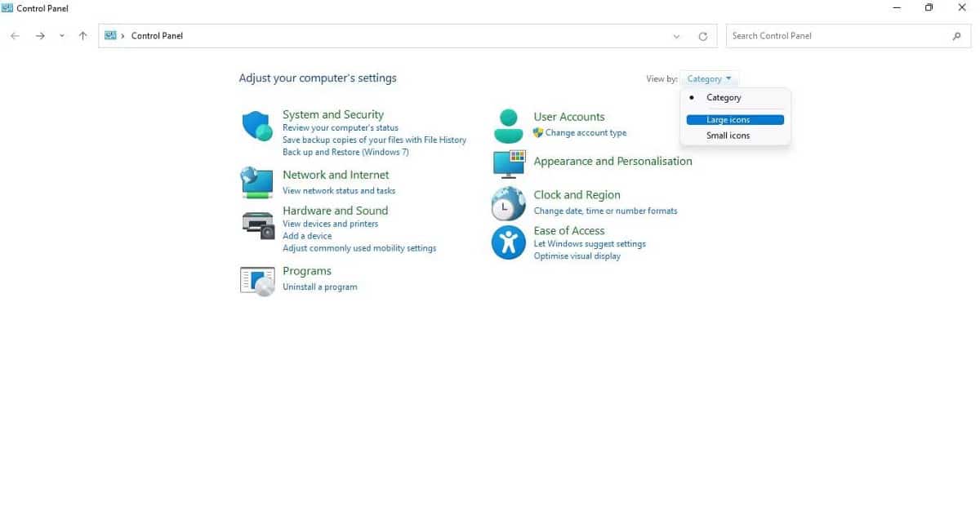Open the User Accounts heading link
Screen dimensions: 980x507
tap(569, 117)
